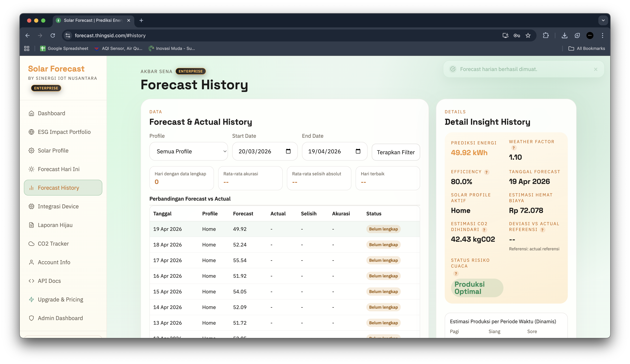630x364 pixels.
Task: Open the End Date calendar picker
Action: 358,151
